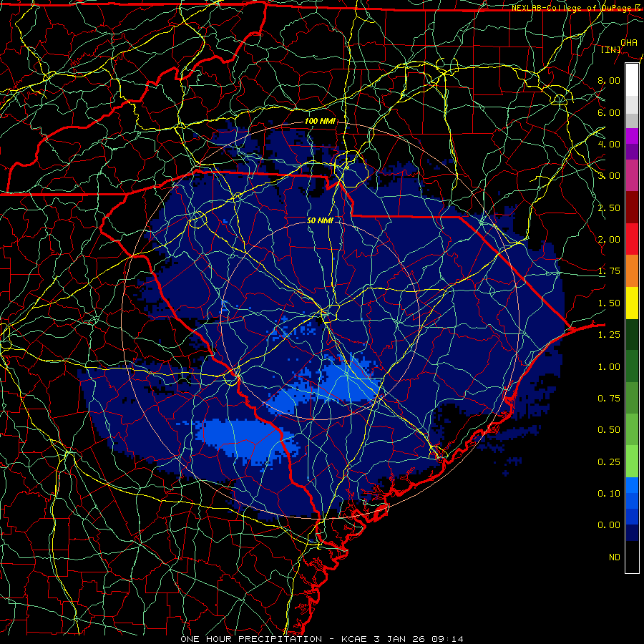
Task: Click the 1.75 legend value
Action: coord(609,271)
